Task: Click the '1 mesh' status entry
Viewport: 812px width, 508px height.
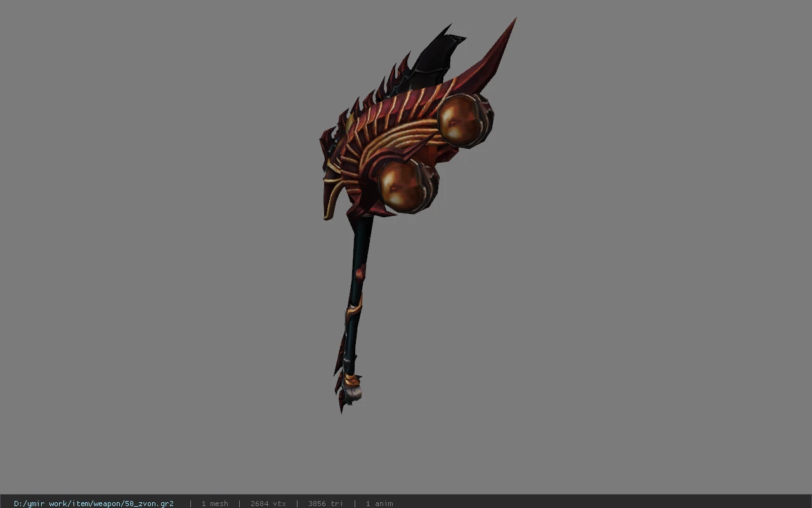Action: pyautogui.click(x=214, y=504)
